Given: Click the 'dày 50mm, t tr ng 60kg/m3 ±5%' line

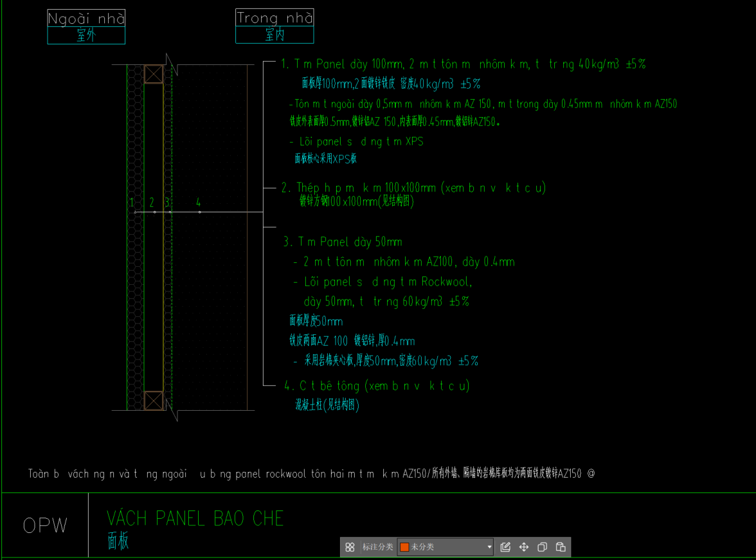Looking at the screenshot, I should click(x=386, y=302).
